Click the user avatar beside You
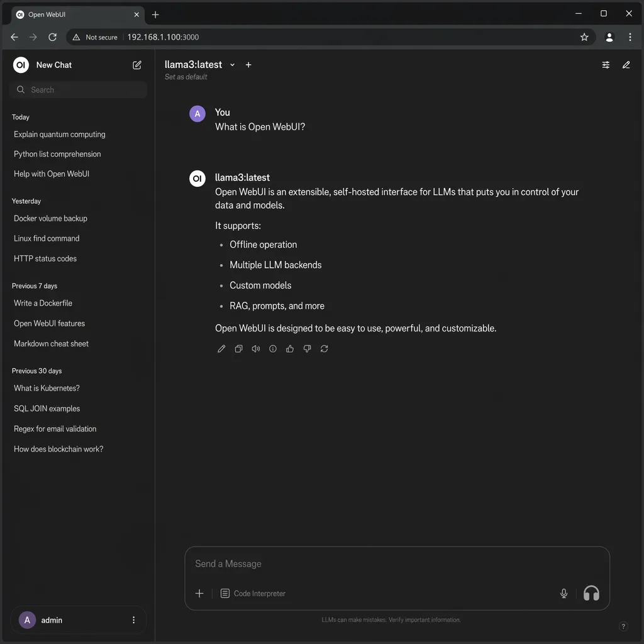This screenshot has height=644, width=644. coord(197,113)
